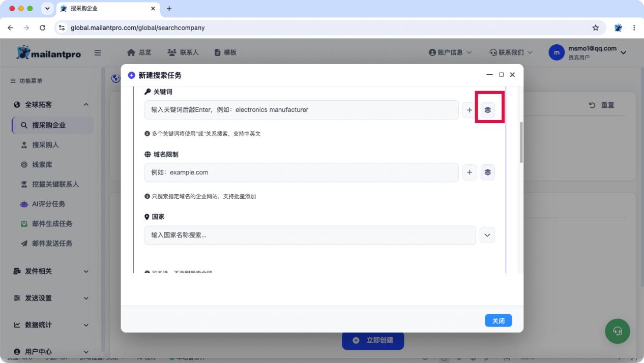Image resolution: width=644 pixels, height=363 pixels.
Task: Click the address bar URL
Action: tap(138, 28)
